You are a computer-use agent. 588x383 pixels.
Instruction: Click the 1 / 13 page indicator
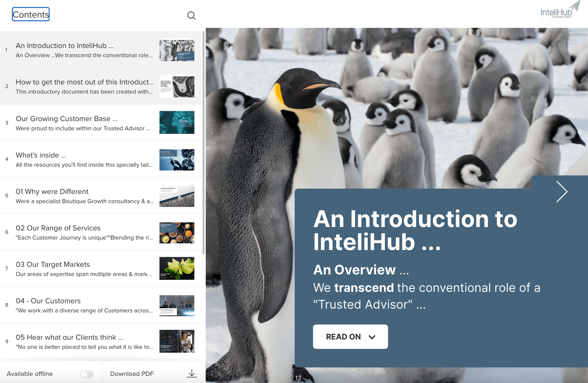(294, 378)
